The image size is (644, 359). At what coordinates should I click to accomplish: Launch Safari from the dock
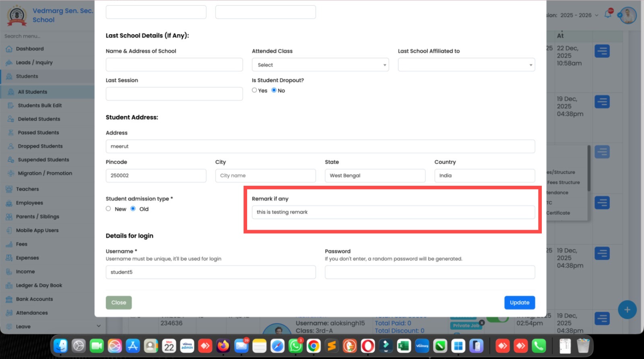point(277,346)
